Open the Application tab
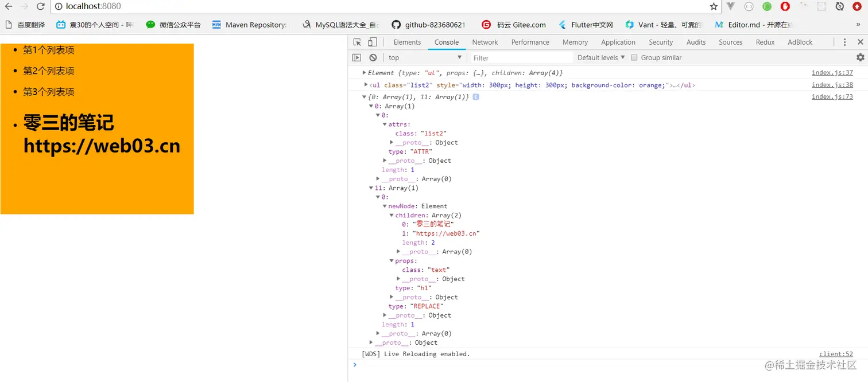 coord(618,42)
